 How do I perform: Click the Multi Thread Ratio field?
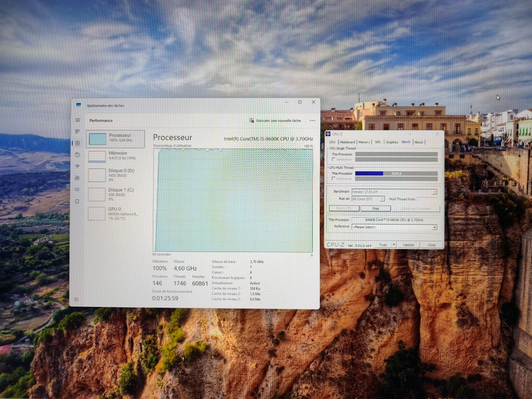[427, 199]
